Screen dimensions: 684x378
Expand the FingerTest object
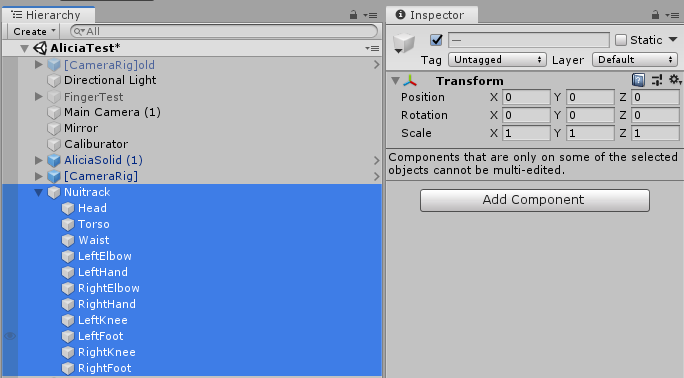point(38,96)
